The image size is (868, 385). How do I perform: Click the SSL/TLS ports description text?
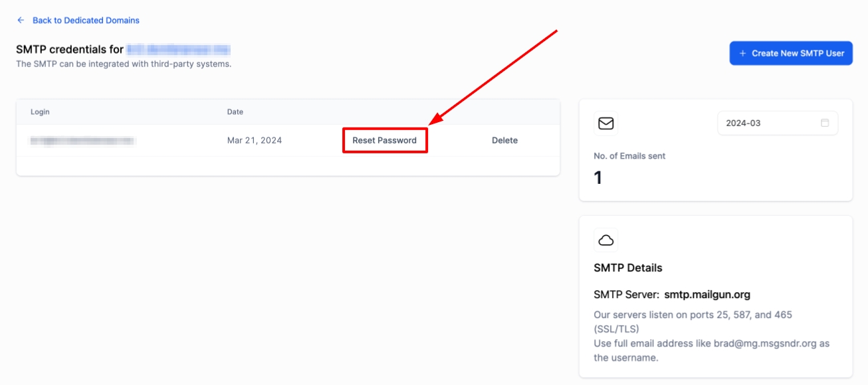(693, 321)
